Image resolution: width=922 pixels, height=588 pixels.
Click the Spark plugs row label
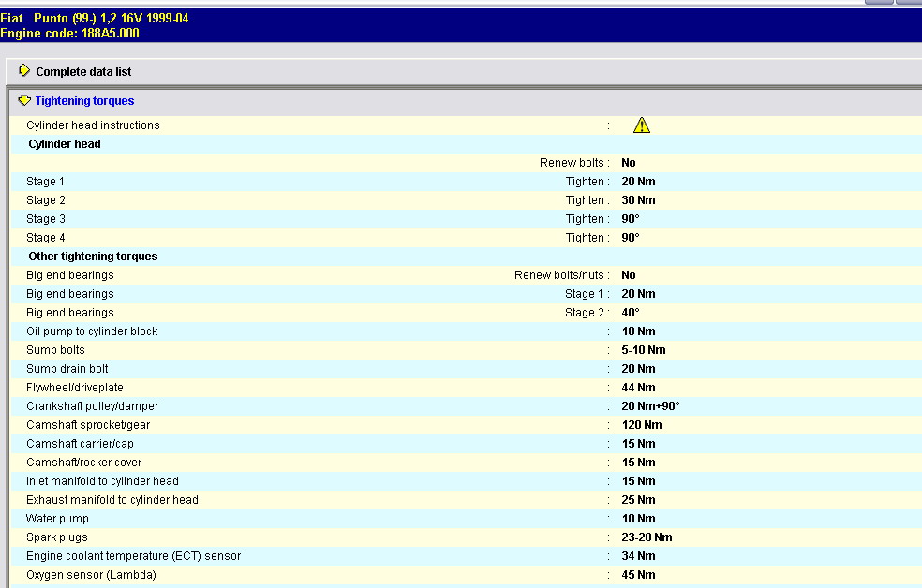coord(56,537)
